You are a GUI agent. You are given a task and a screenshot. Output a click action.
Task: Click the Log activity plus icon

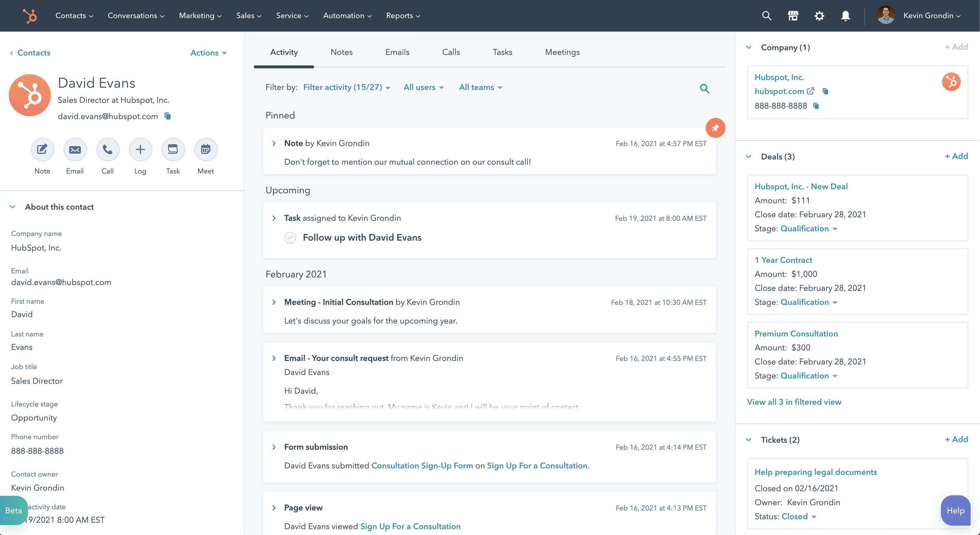pyautogui.click(x=140, y=149)
